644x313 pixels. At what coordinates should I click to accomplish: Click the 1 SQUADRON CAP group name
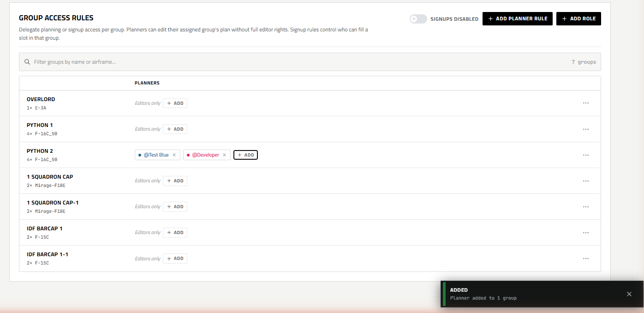tap(50, 177)
